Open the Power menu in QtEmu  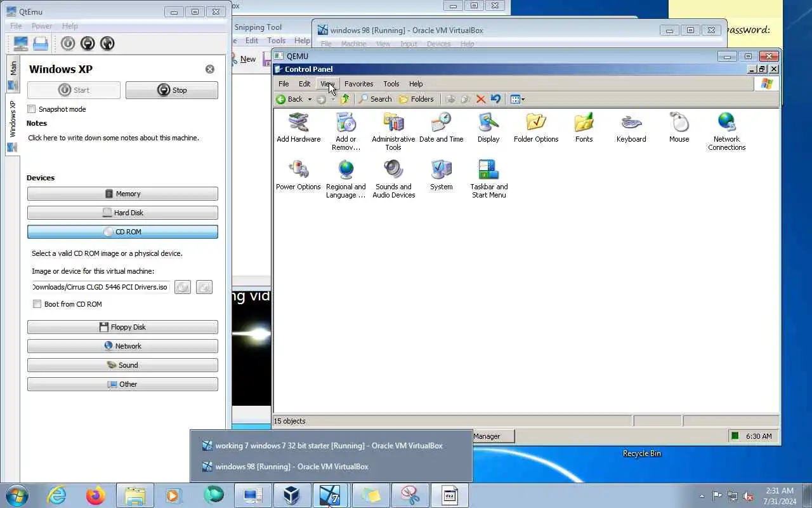pyautogui.click(x=42, y=26)
